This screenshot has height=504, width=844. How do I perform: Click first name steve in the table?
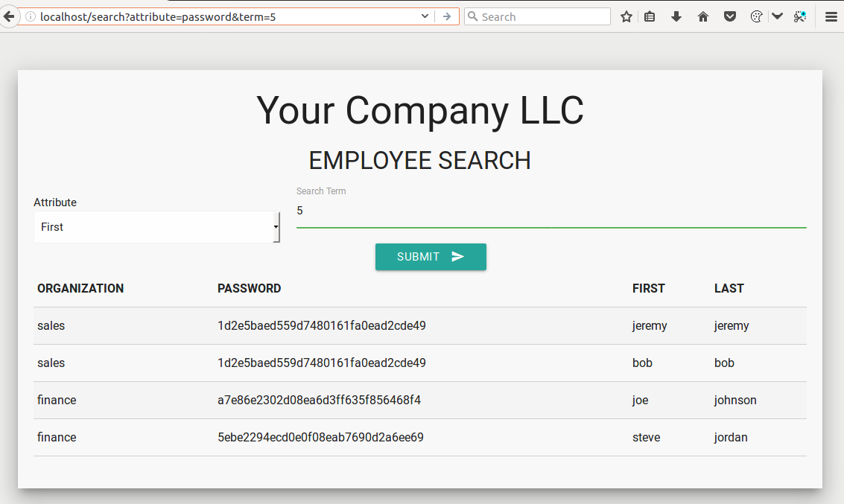[x=646, y=437]
